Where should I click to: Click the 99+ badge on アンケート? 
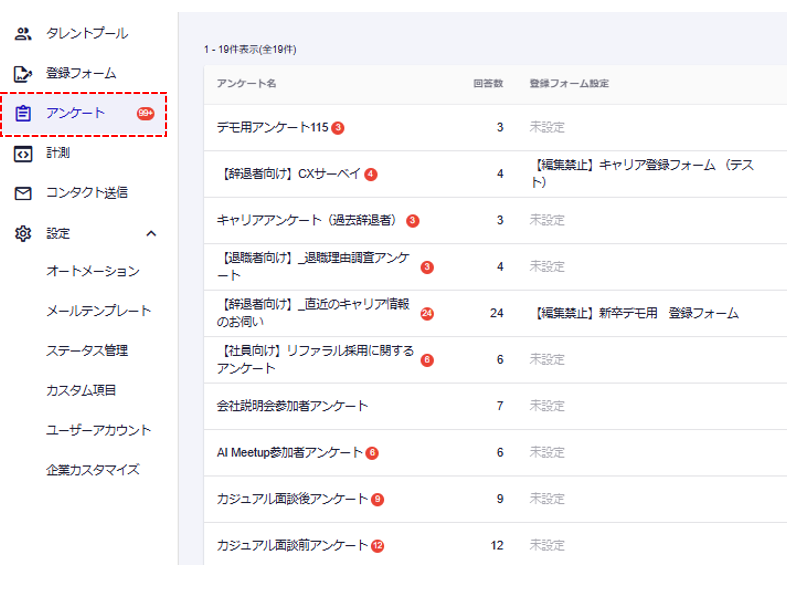pos(145,113)
